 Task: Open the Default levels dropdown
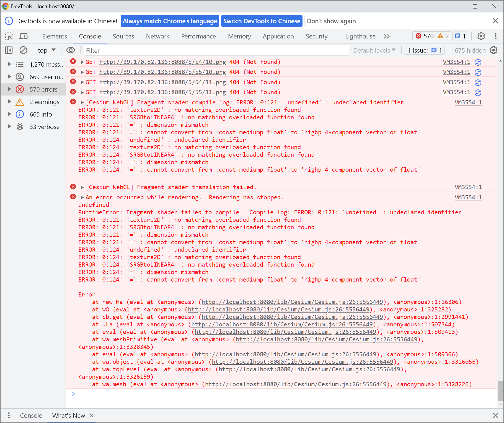(x=374, y=50)
